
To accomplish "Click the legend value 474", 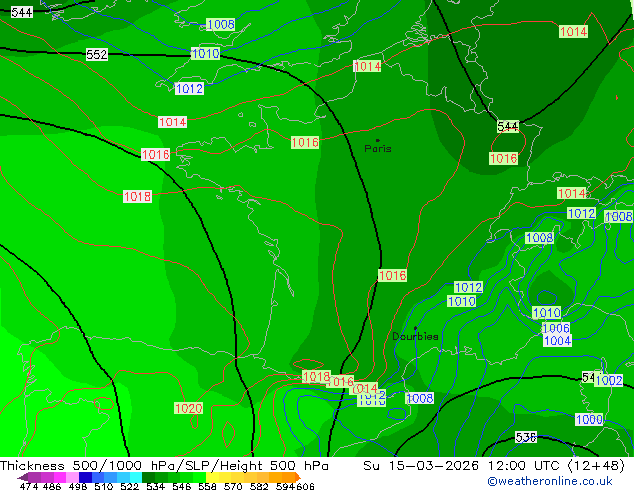I will (29, 486).
